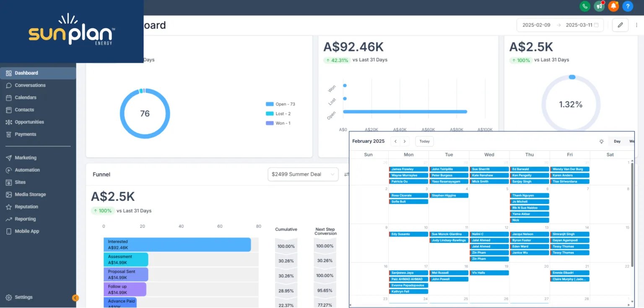Click the pencil edit dashboard button
The width and height of the screenshot is (644, 308).
pyautogui.click(x=620, y=25)
